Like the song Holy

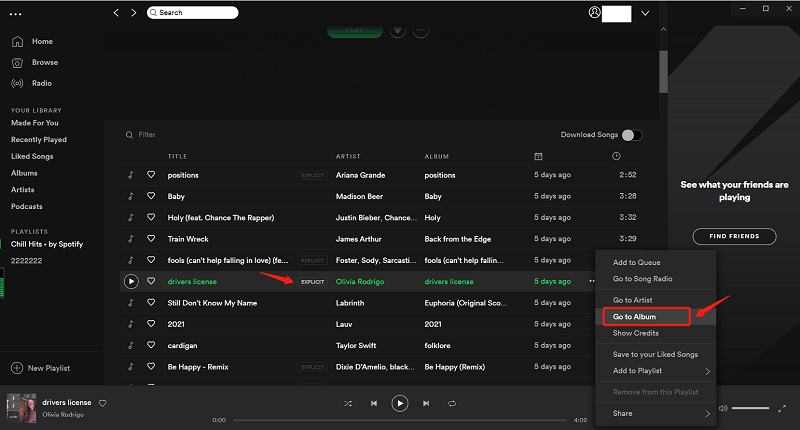[x=151, y=217]
